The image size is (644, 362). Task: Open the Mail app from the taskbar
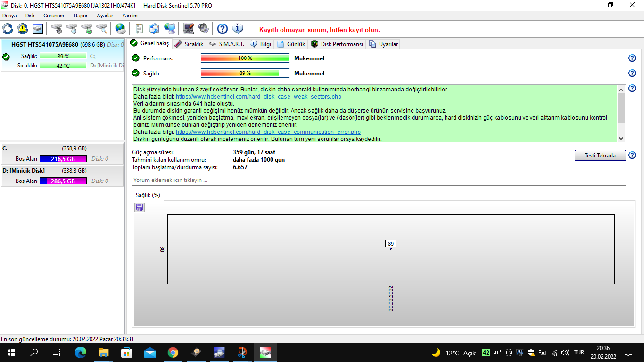150,353
